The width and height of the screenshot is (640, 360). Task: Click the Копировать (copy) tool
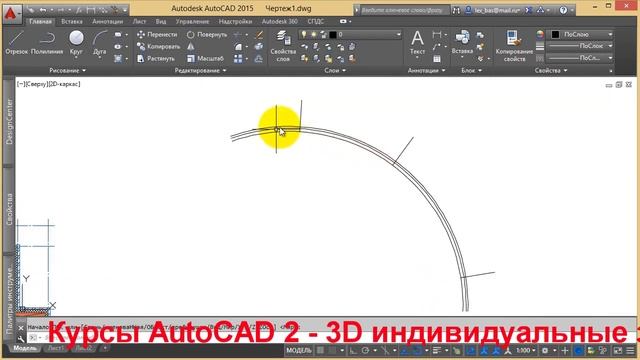coord(158,47)
